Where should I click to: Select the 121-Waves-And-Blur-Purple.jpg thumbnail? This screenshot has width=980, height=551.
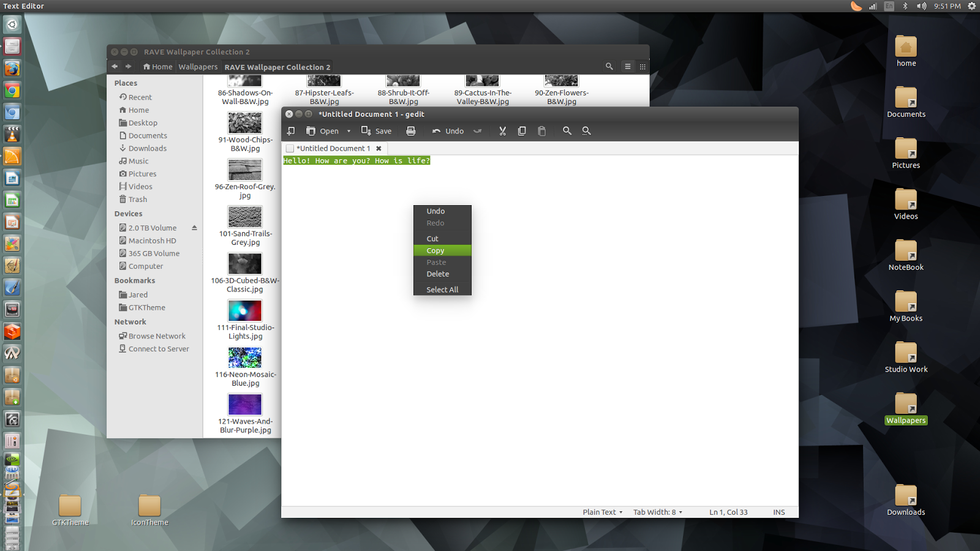245,405
